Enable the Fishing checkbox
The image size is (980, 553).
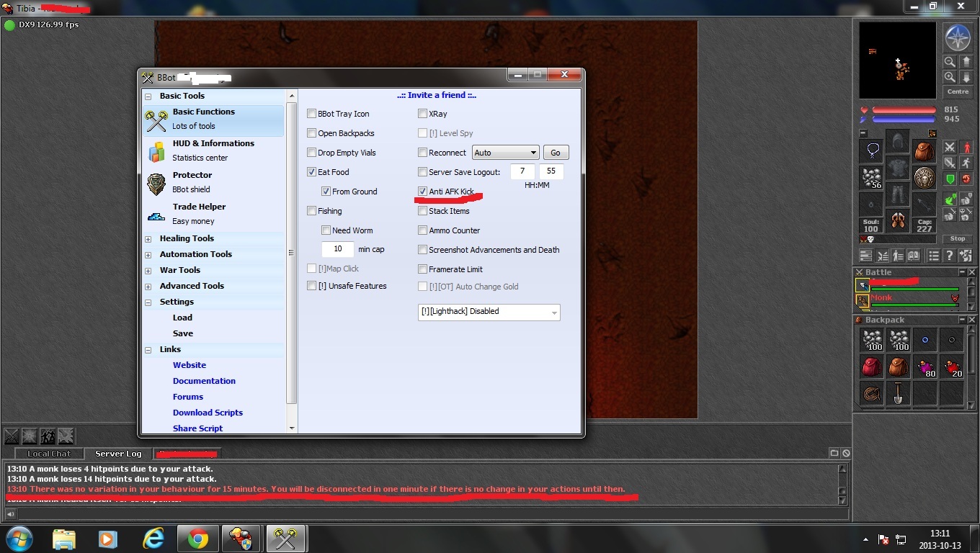(x=312, y=211)
